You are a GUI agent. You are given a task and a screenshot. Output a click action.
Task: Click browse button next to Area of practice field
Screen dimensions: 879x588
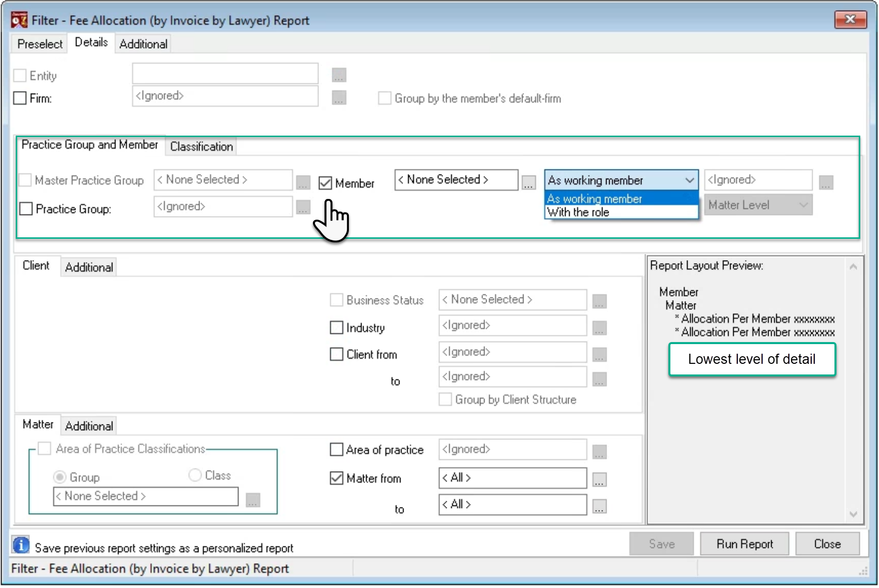pos(599,451)
